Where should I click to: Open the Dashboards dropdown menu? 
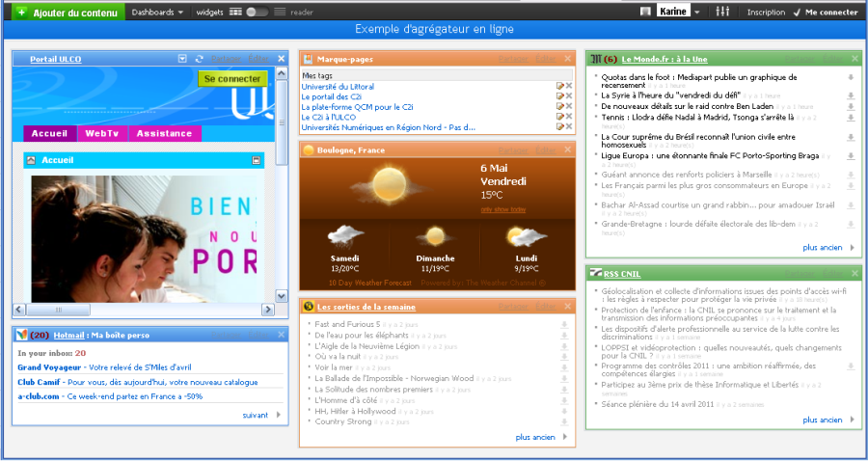point(157,13)
